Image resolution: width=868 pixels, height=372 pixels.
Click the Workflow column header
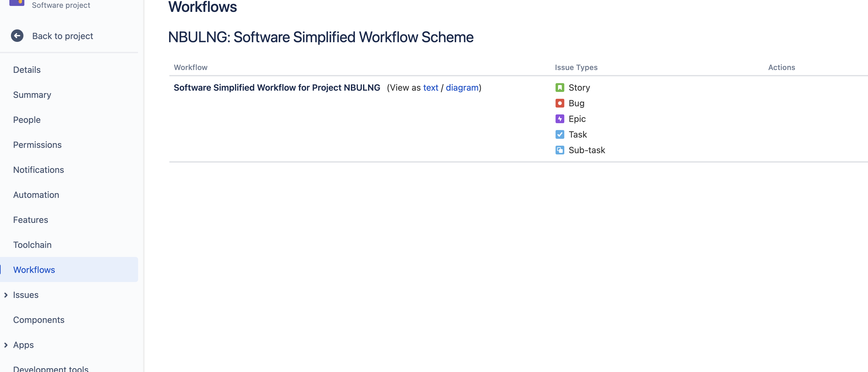coord(190,68)
